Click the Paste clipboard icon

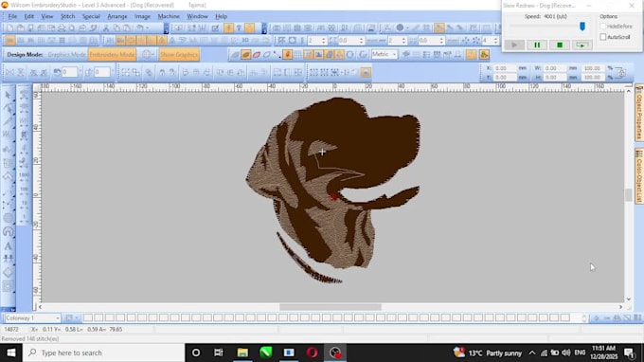coord(127,27)
